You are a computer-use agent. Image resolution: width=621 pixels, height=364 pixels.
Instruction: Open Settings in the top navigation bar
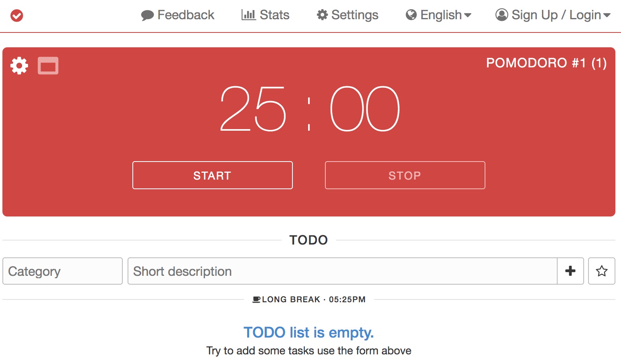(x=347, y=15)
